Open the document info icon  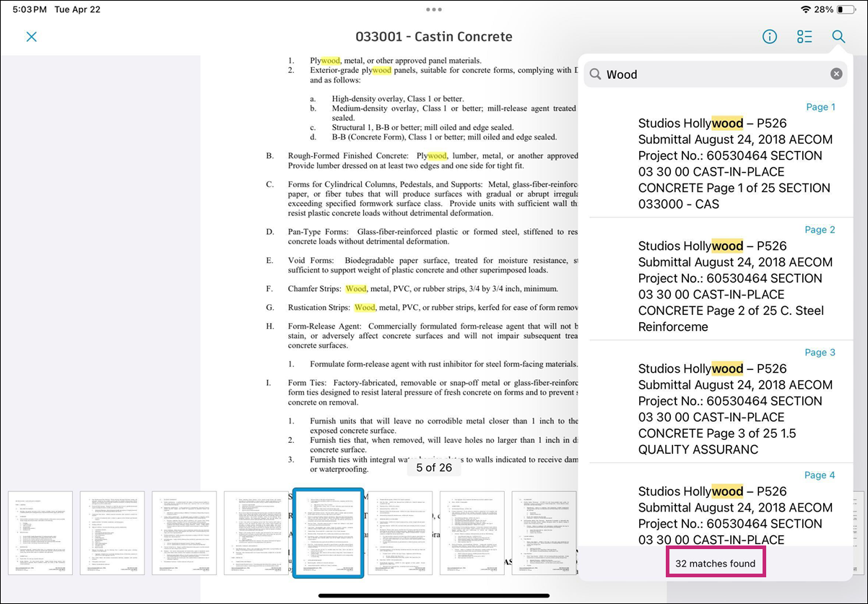coord(770,37)
